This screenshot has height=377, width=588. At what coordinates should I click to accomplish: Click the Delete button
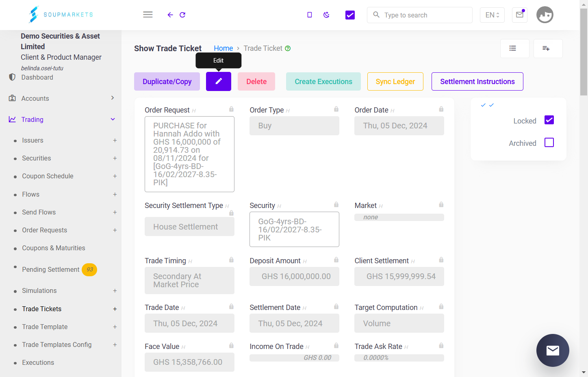click(x=256, y=81)
